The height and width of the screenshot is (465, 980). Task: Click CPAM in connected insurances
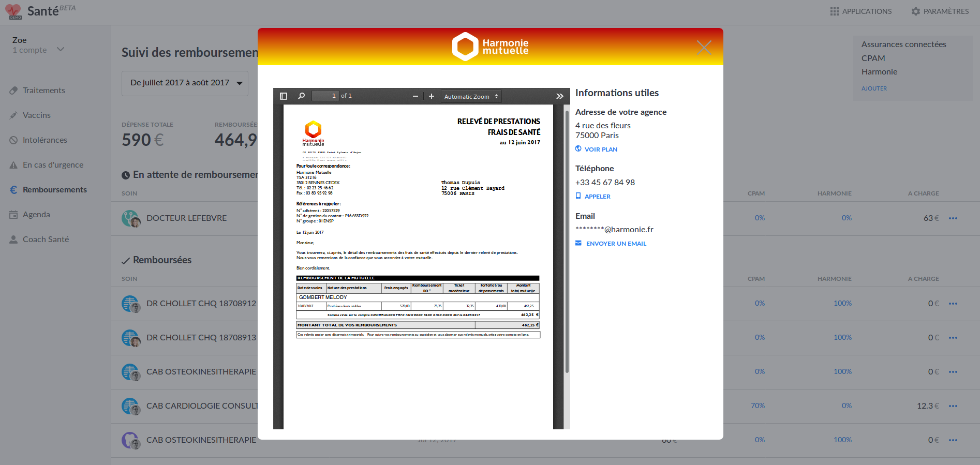pyautogui.click(x=873, y=58)
